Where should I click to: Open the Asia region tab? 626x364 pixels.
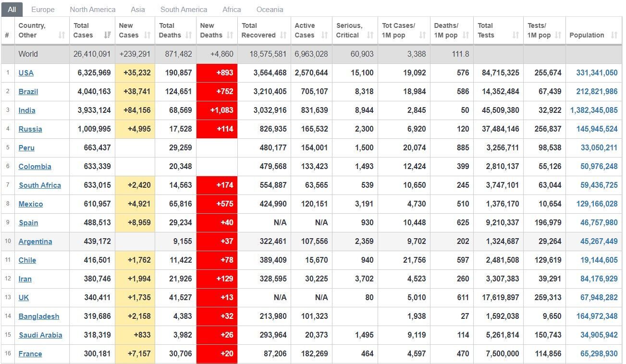pos(138,10)
